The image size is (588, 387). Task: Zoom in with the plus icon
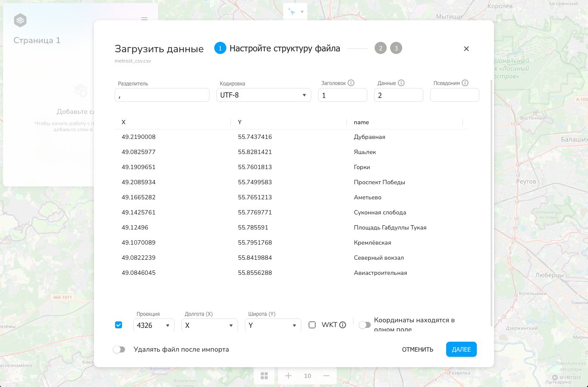[288, 376]
